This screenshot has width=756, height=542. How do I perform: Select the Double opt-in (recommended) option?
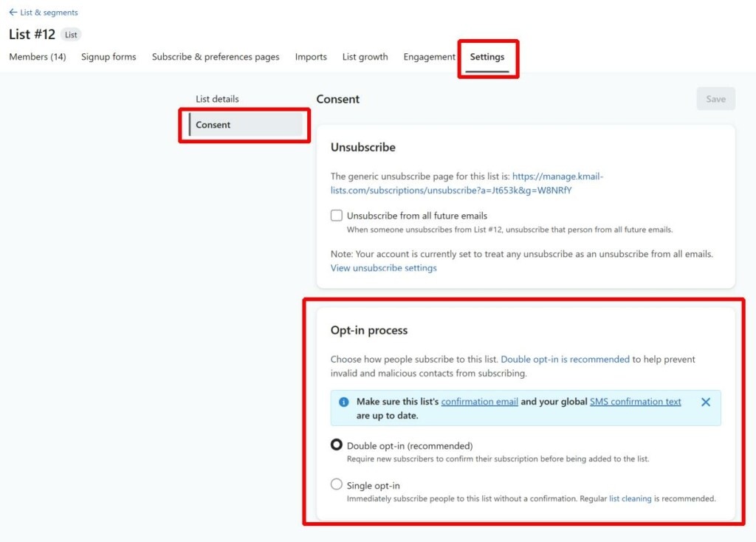[x=337, y=445]
